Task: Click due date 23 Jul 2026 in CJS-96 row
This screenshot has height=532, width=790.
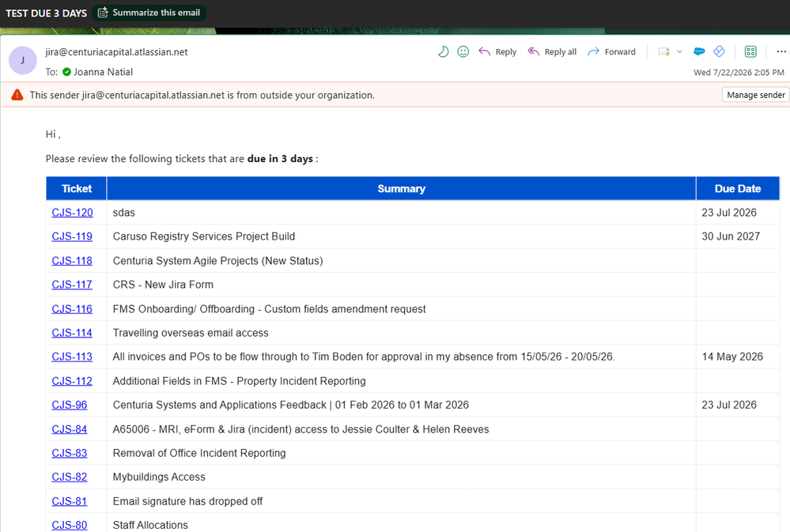Action: [729, 405]
